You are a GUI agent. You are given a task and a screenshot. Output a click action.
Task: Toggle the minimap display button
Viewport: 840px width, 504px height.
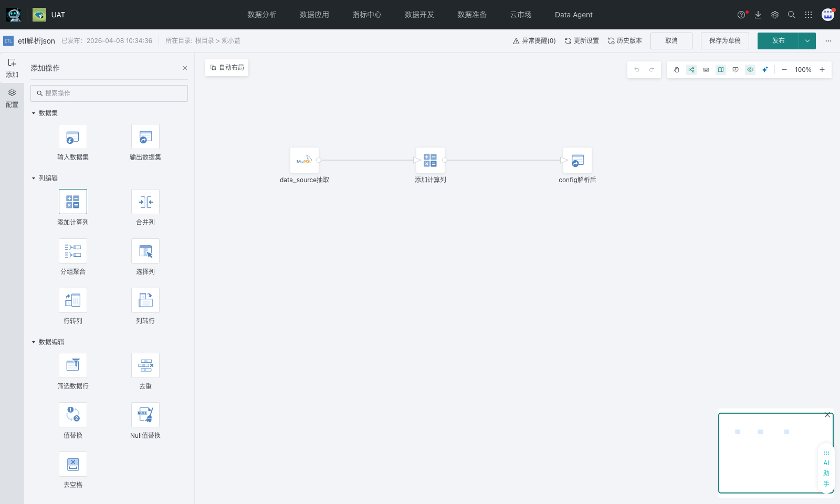pyautogui.click(x=721, y=70)
